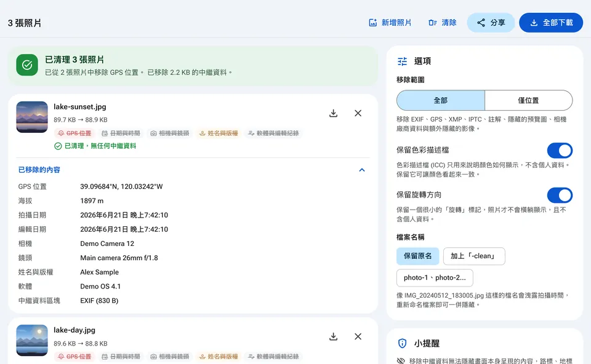Click lens value Main camera 26mm f/1.8
The image size is (591, 364).
(x=119, y=258)
